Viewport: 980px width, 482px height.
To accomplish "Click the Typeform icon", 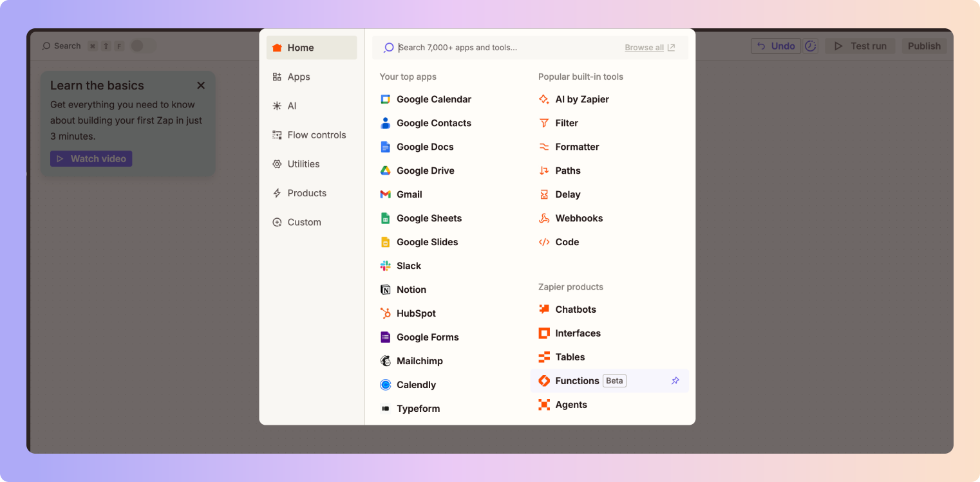I will (386, 409).
